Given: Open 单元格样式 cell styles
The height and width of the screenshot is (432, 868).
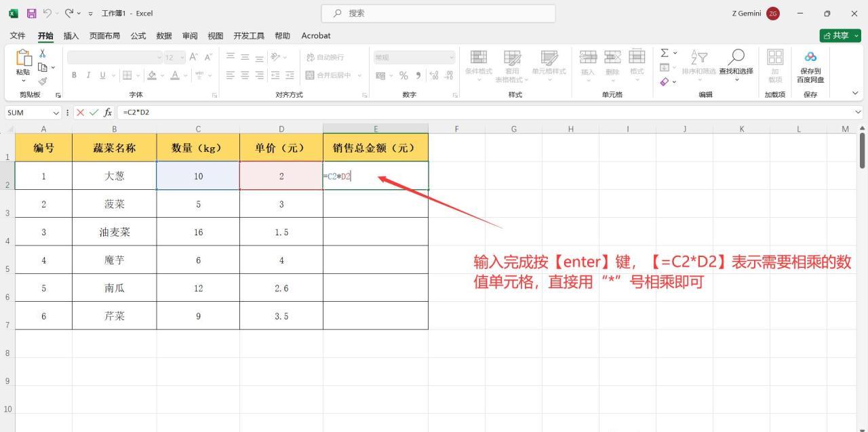Looking at the screenshot, I should 549,66.
